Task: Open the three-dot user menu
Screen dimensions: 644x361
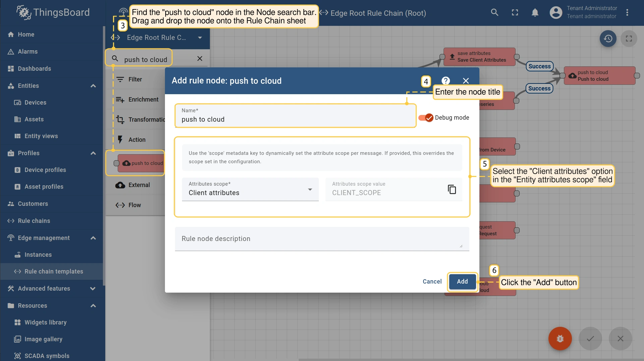Action: coord(627,13)
